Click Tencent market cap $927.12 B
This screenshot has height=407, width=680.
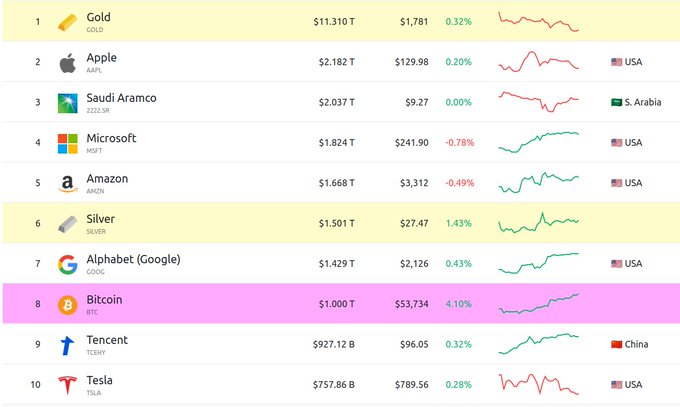334,345
